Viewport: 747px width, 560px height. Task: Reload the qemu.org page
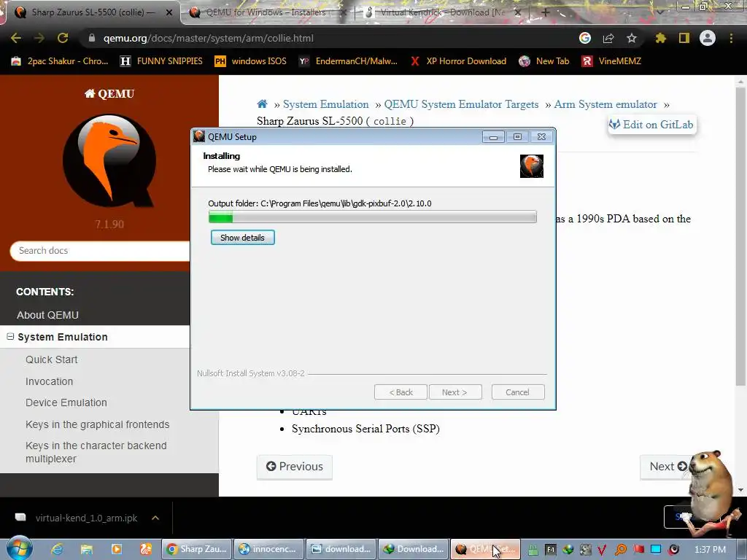[x=63, y=38]
